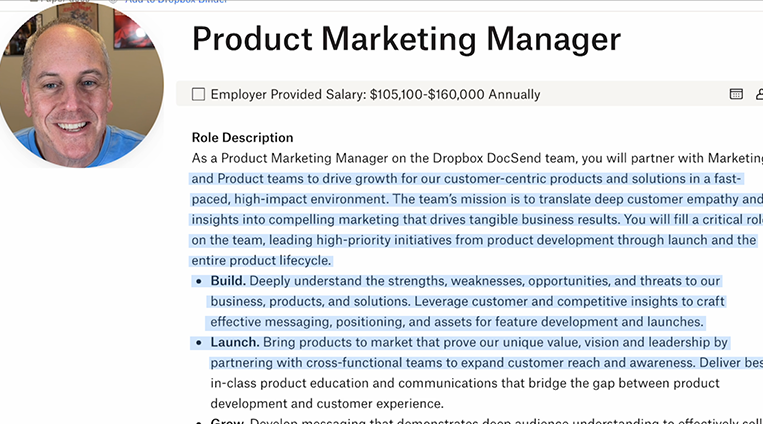Click the bullet point before Launch
763x424 pixels.
[197, 343]
